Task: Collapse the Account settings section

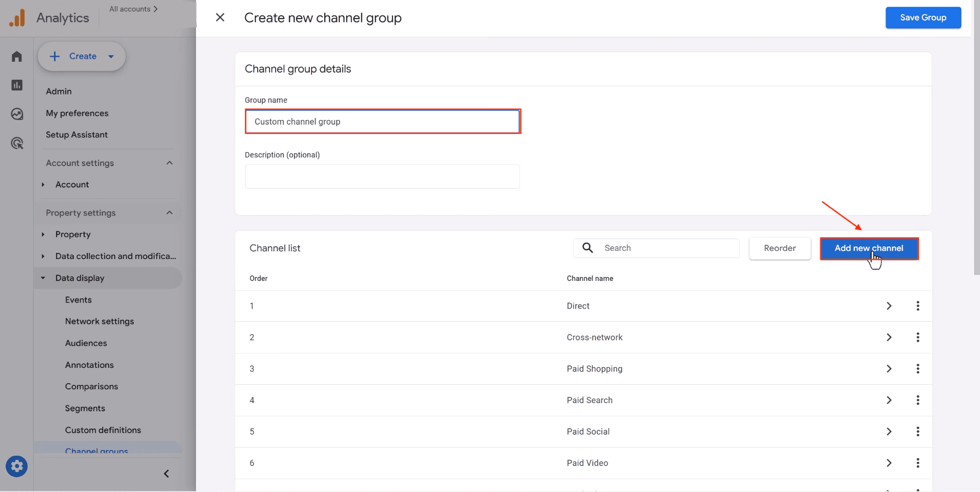Action: [169, 162]
